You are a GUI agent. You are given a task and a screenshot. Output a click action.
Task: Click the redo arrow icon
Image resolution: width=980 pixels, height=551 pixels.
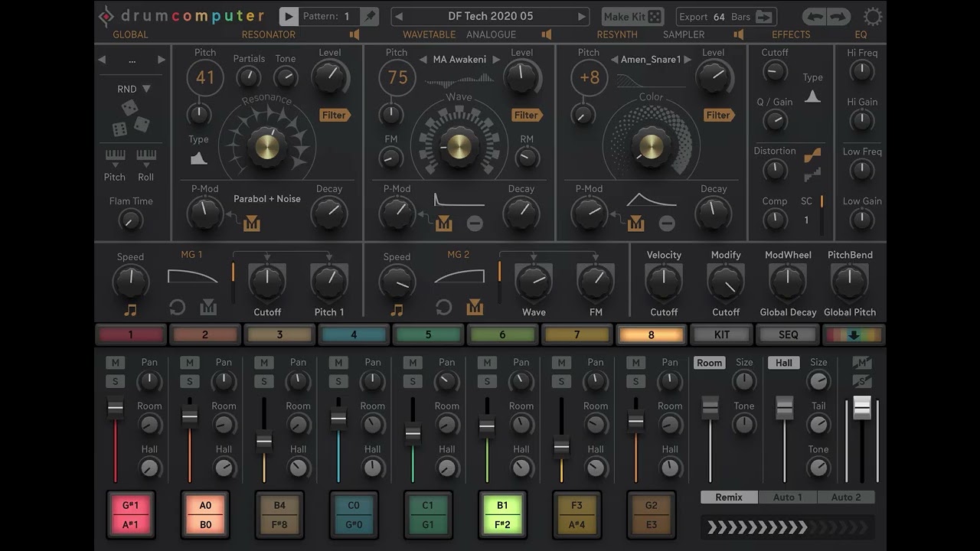838,16
